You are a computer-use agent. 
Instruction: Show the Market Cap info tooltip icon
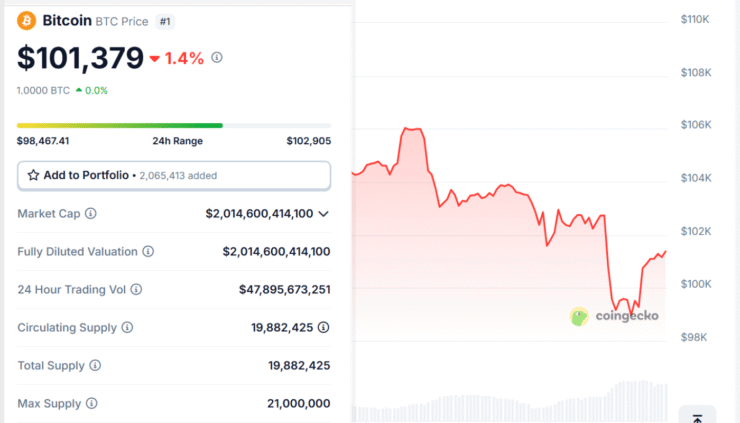pyautogui.click(x=91, y=213)
